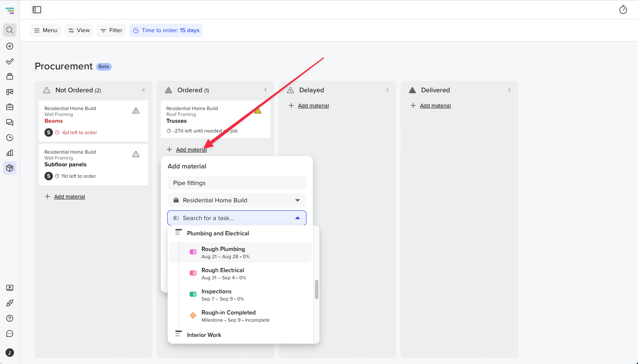
Task: Open the stopwatch timer icon at top right
Action: pyautogui.click(x=623, y=10)
